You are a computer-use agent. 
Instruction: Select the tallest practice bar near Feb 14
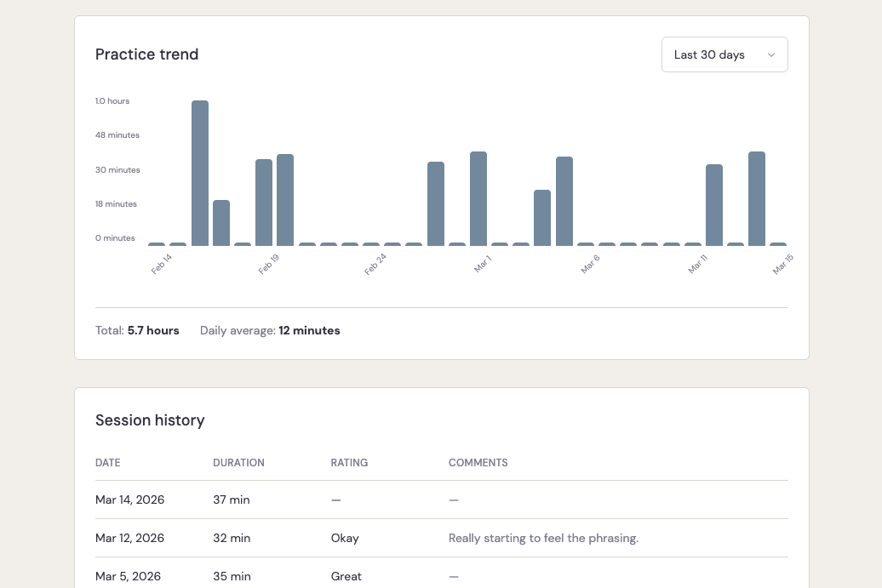pyautogui.click(x=198, y=170)
